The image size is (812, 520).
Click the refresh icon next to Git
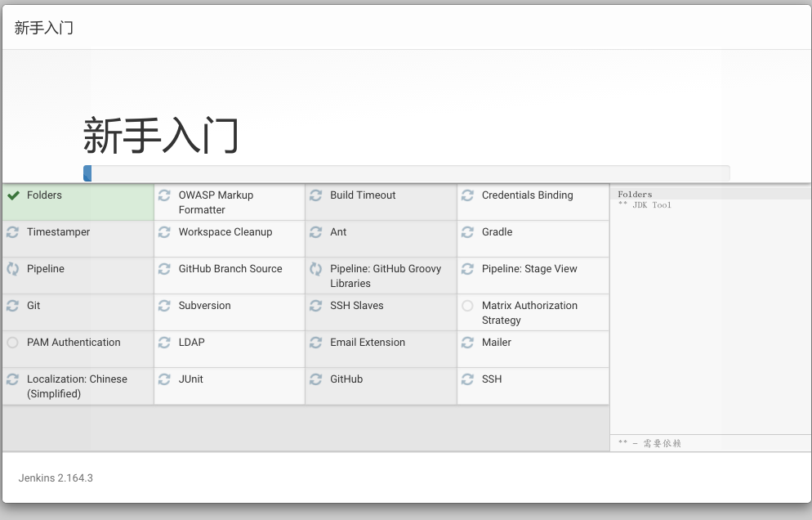point(13,306)
